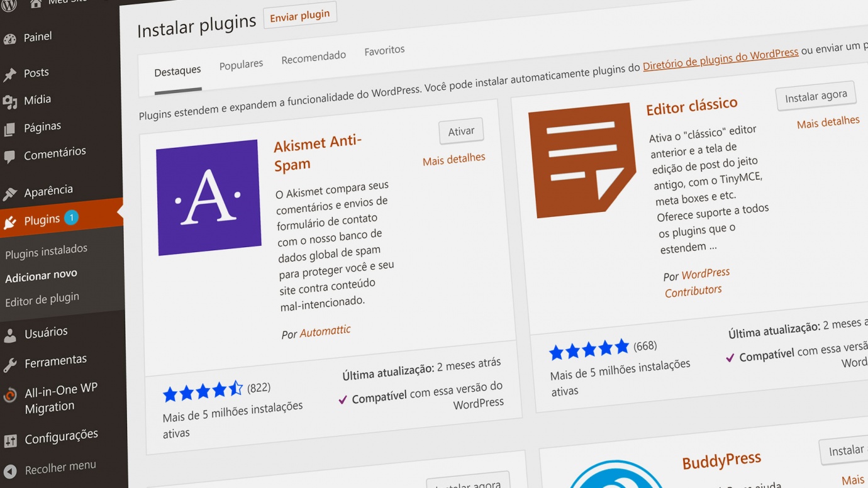Click Editor clássico's five-star rating

[589, 349]
